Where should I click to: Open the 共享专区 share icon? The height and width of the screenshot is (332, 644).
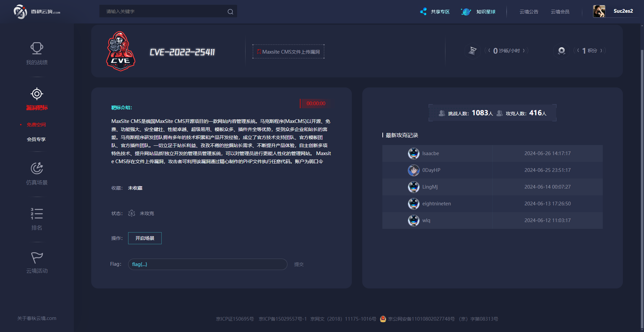[423, 12]
